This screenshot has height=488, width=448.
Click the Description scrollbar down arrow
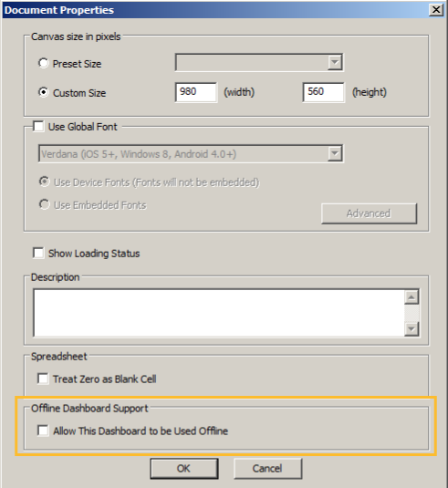click(412, 328)
